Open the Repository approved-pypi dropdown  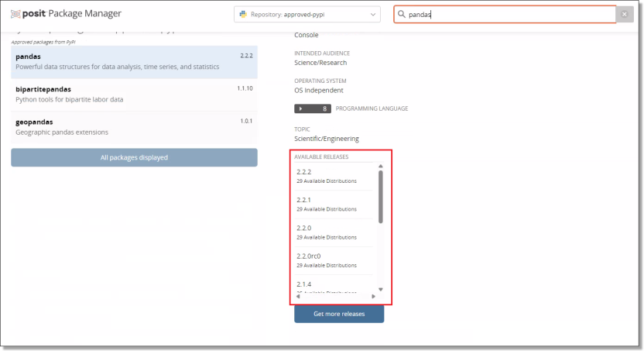(307, 15)
